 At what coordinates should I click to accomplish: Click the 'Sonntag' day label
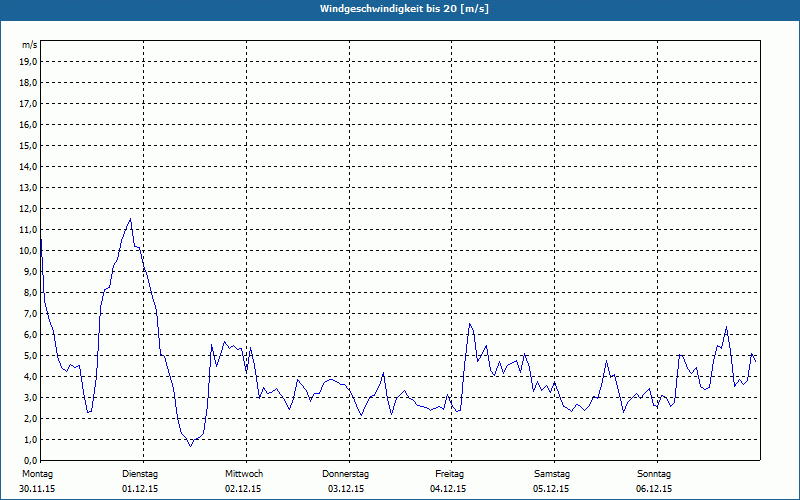tap(654, 474)
